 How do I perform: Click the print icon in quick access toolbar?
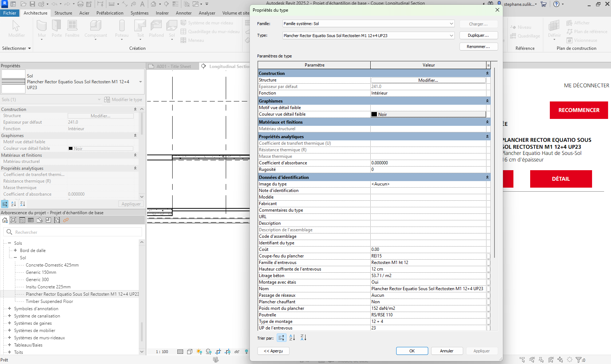coord(80,4)
